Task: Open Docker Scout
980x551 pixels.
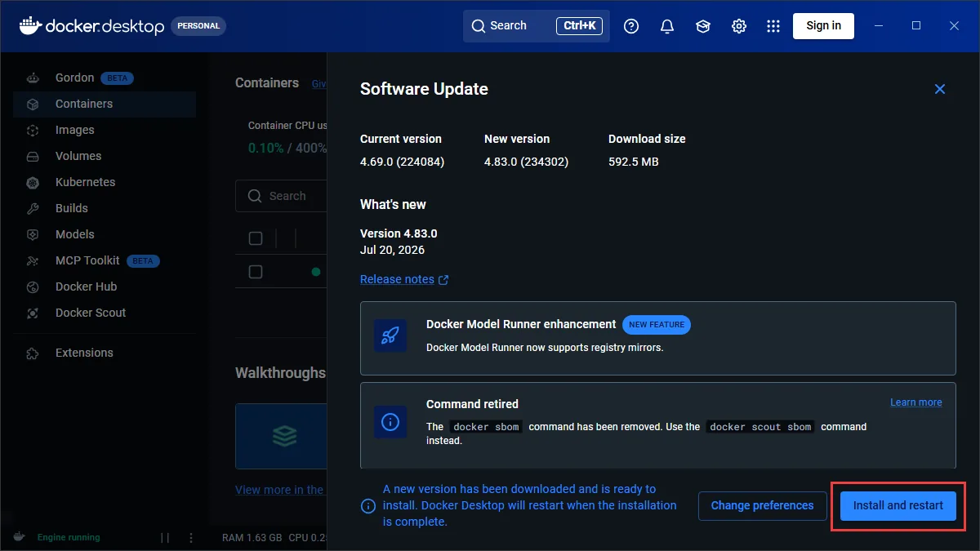Action: pos(105,313)
